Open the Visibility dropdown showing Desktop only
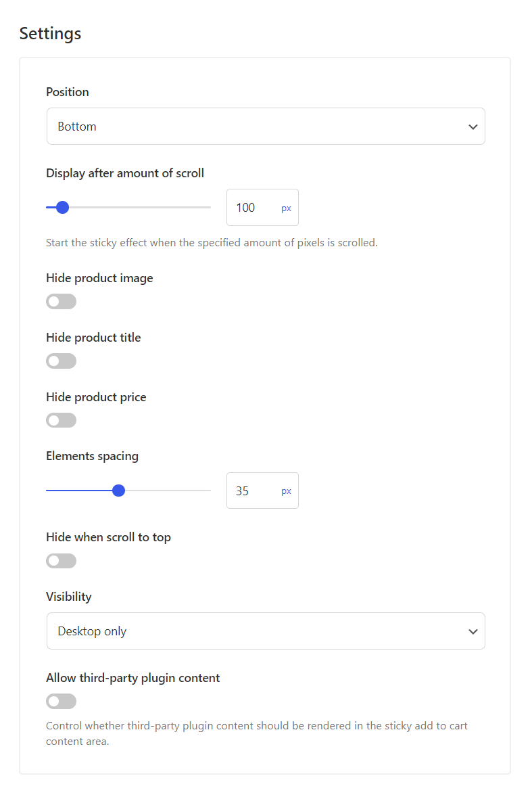The image size is (532, 795). 266,631
